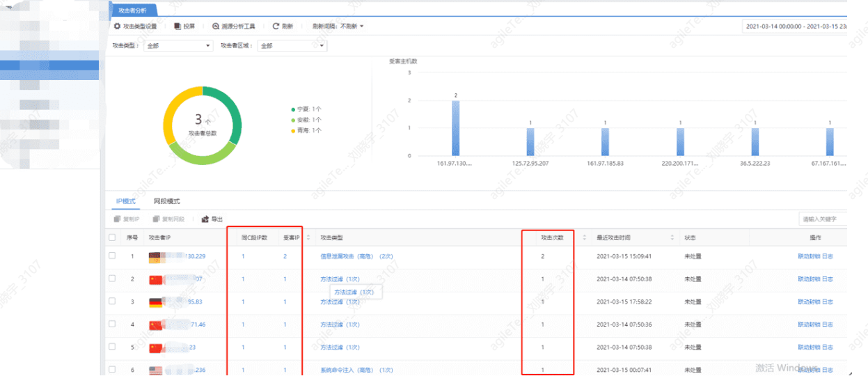
Task: Click 联动封锁 link in row 1
Action: point(809,256)
